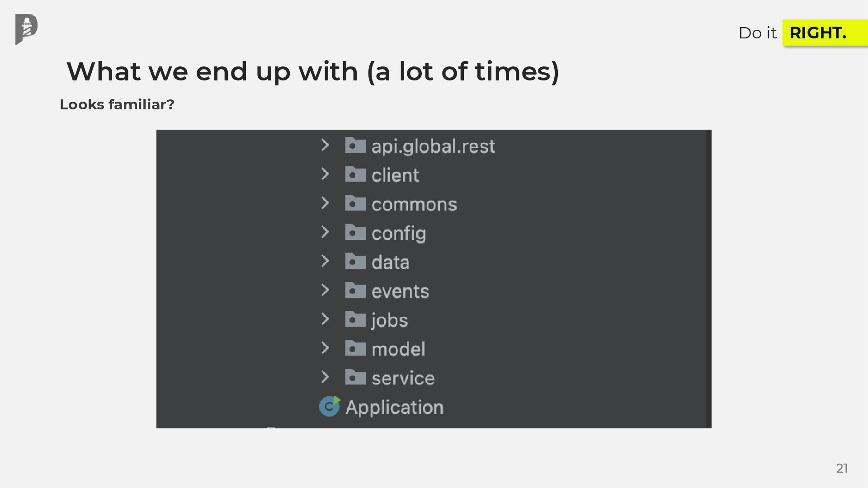Click the yellow RIGHT. highlight label
This screenshot has width=868, height=488.
pyautogui.click(x=818, y=33)
